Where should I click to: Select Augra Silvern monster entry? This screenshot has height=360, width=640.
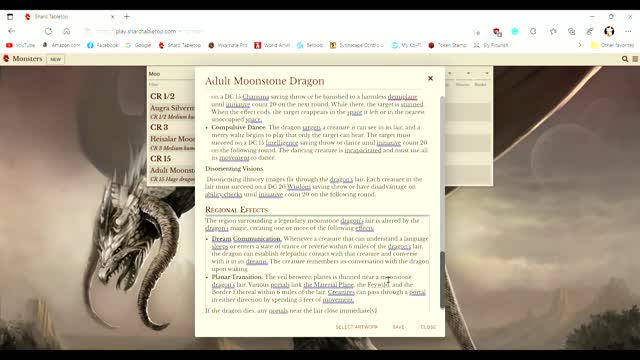(171, 112)
